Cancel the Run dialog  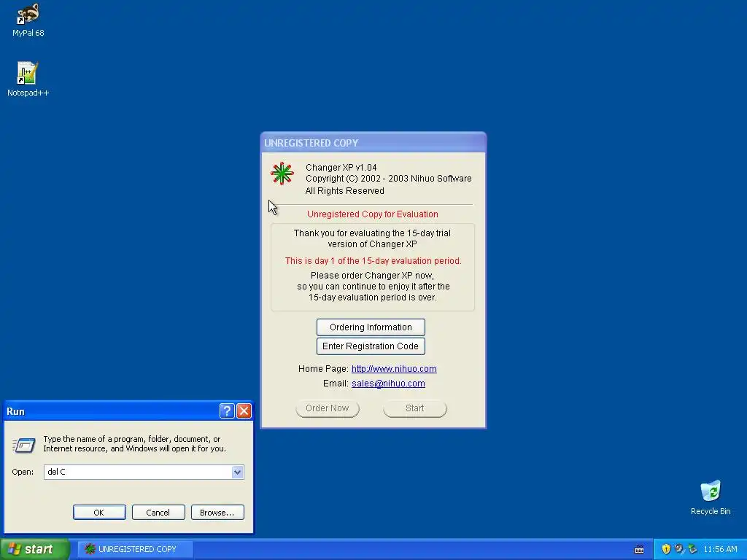[158, 513]
